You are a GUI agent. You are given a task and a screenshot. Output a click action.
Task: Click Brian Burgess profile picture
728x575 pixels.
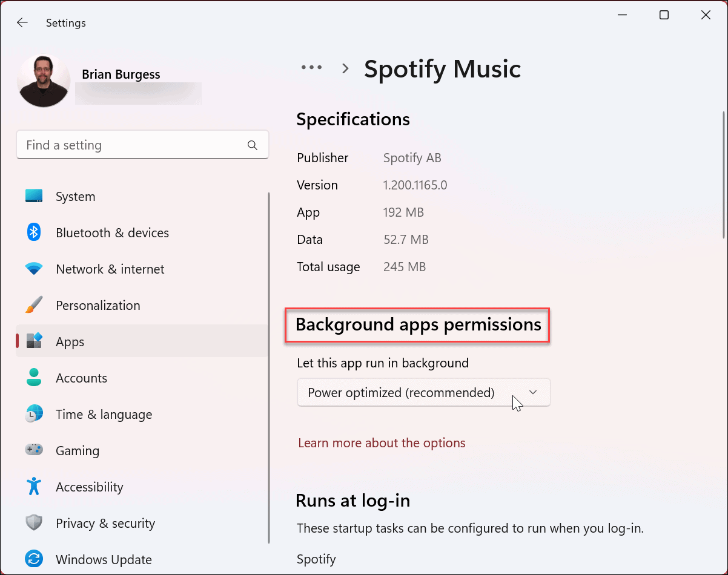tap(44, 80)
